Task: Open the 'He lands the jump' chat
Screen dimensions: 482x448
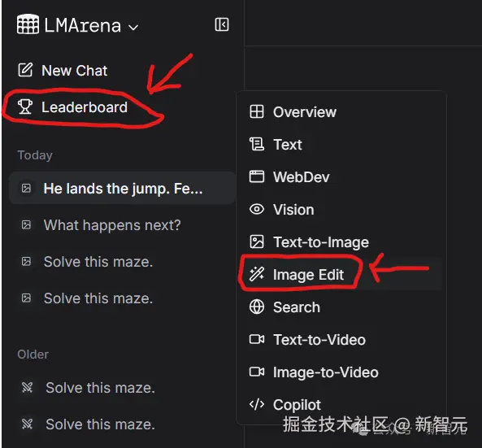Action: click(123, 188)
